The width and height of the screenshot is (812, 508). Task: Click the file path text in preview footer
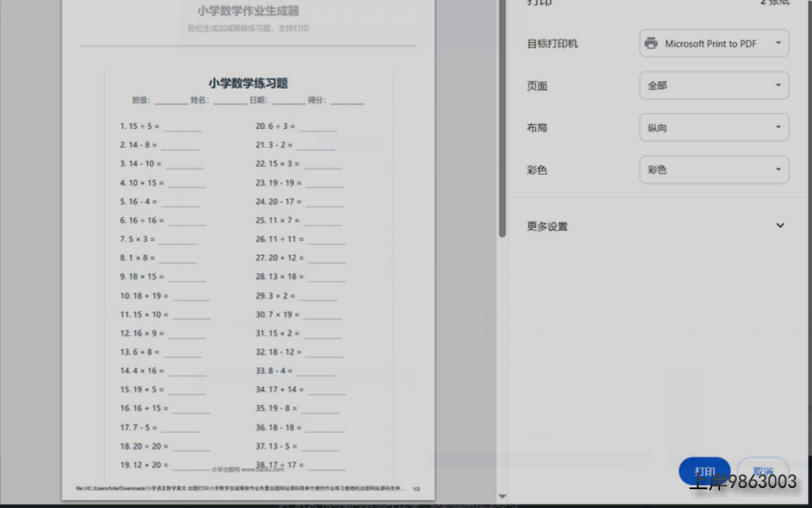pyautogui.click(x=237, y=489)
